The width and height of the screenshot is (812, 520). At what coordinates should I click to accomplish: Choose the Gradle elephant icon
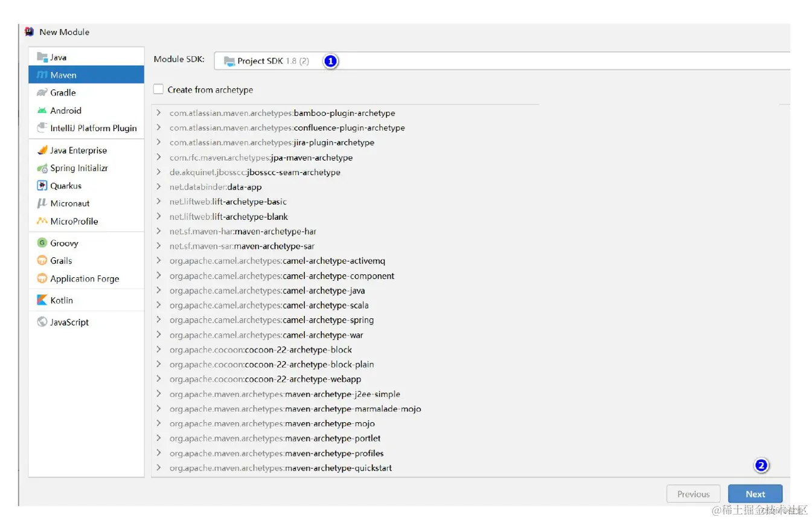[x=42, y=92]
